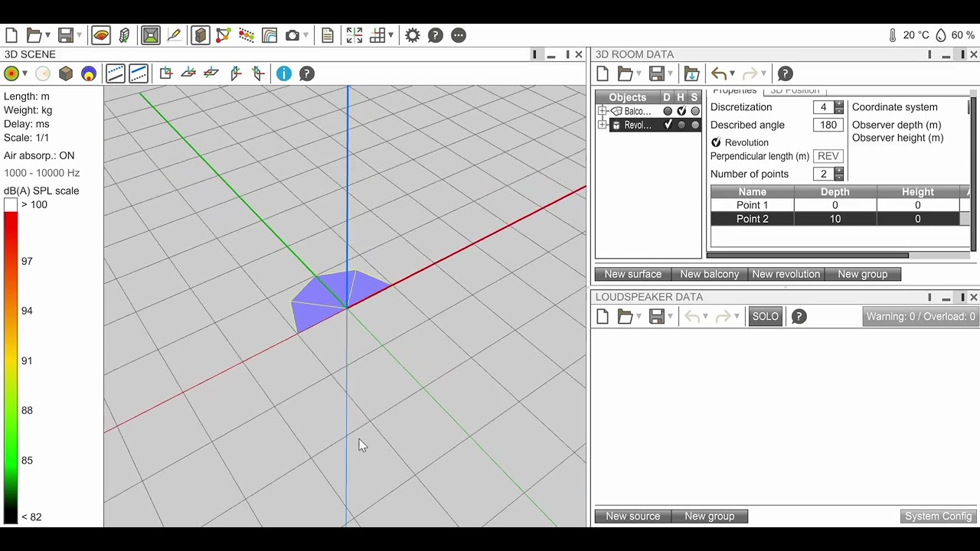Open the more options ellipsis icon
The height and width of the screenshot is (551, 980).
pyautogui.click(x=459, y=35)
